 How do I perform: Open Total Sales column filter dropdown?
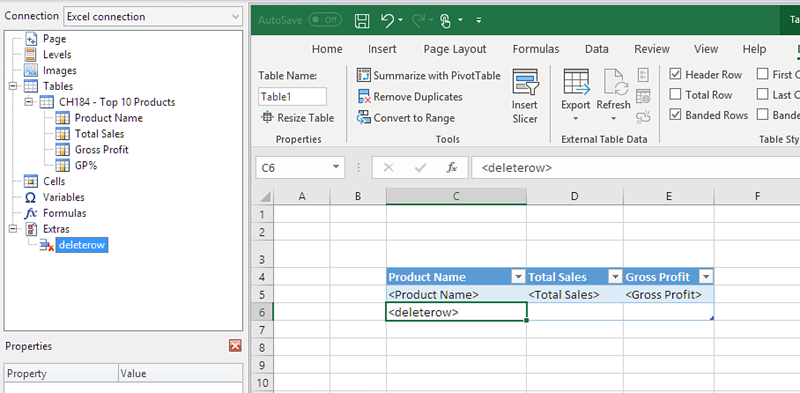(x=614, y=277)
